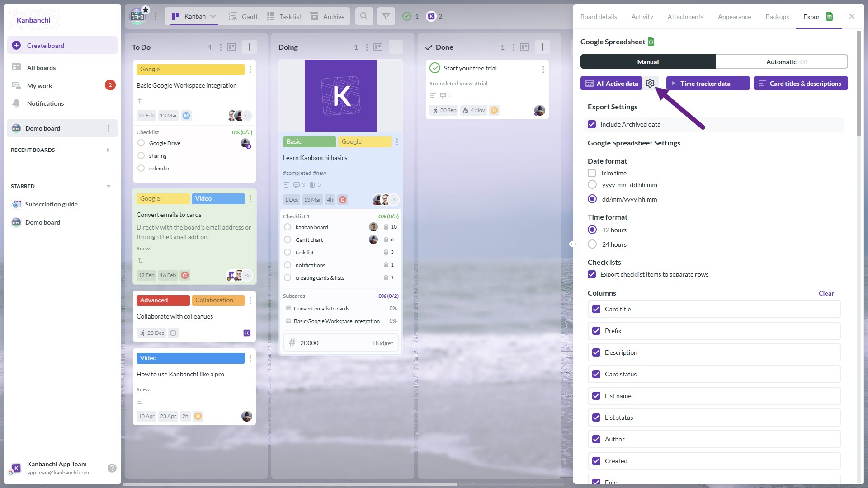Add card to Doing list

pyautogui.click(x=396, y=47)
